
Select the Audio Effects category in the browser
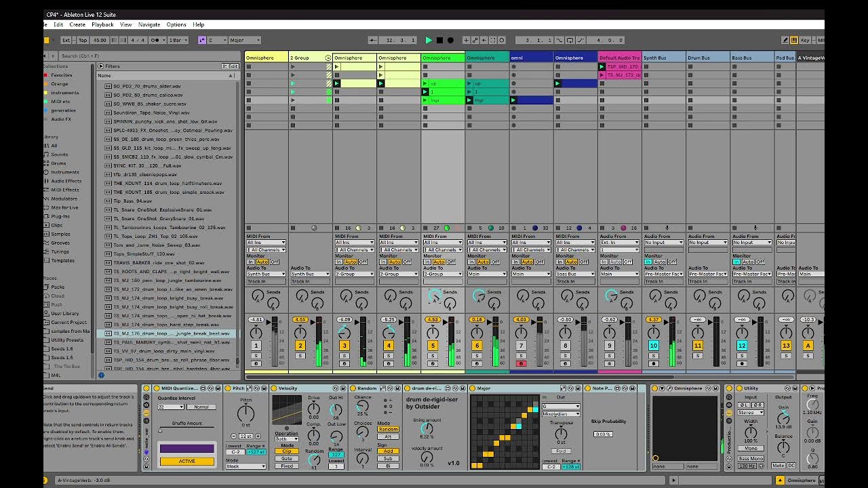(x=66, y=181)
